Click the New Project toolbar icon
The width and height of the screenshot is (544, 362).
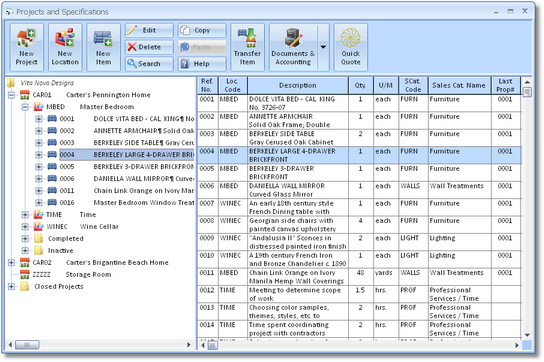[x=27, y=48]
